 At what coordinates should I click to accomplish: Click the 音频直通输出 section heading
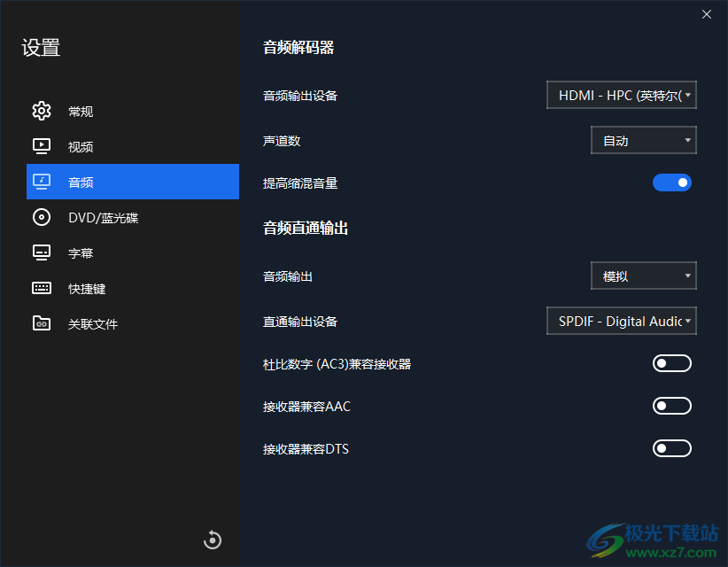306,228
